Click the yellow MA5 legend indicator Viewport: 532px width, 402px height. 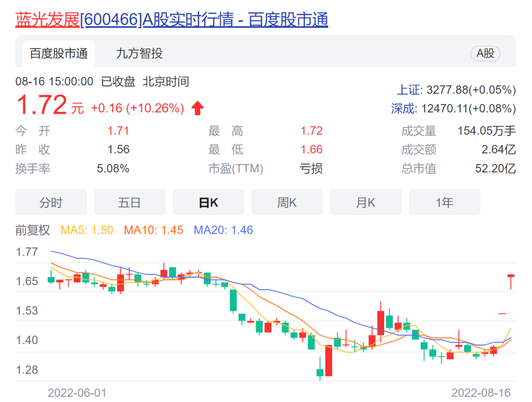tap(87, 230)
